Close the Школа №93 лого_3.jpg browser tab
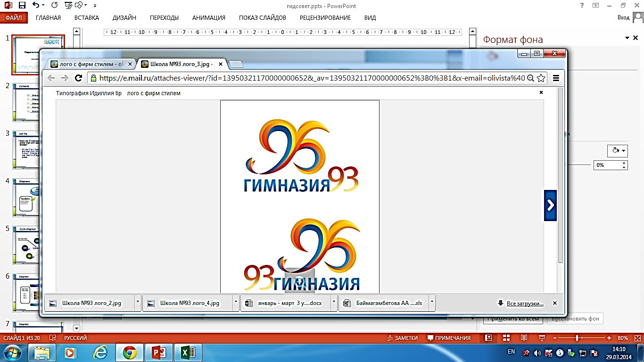The image size is (644, 362). (220, 64)
